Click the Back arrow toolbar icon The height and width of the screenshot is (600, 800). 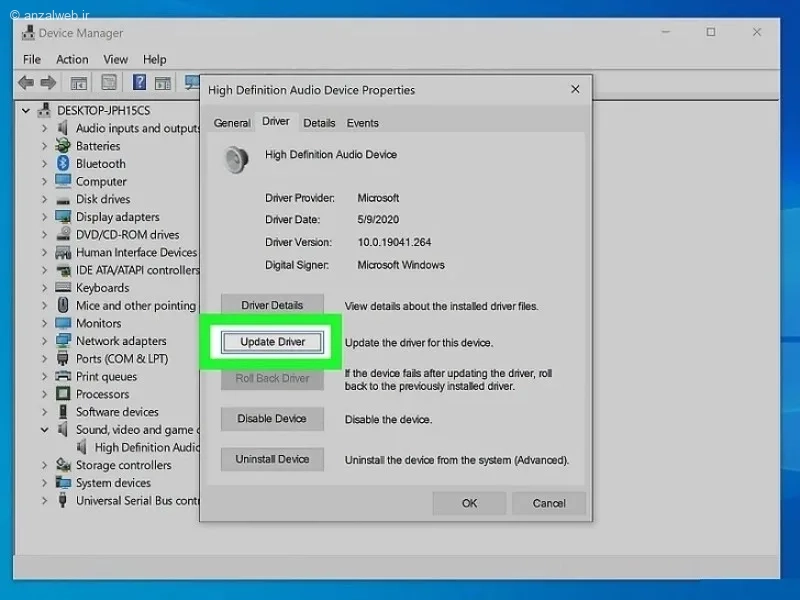(26, 82)
